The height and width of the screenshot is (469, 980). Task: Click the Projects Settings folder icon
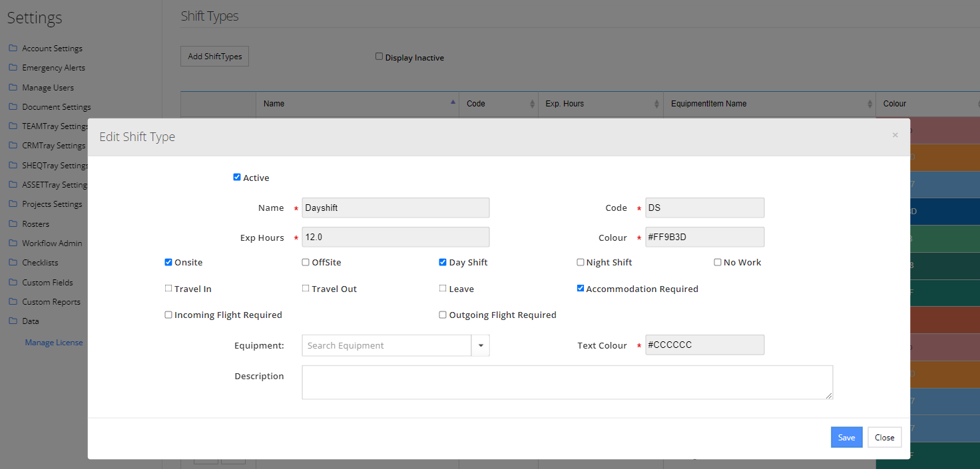pos(13,204)
